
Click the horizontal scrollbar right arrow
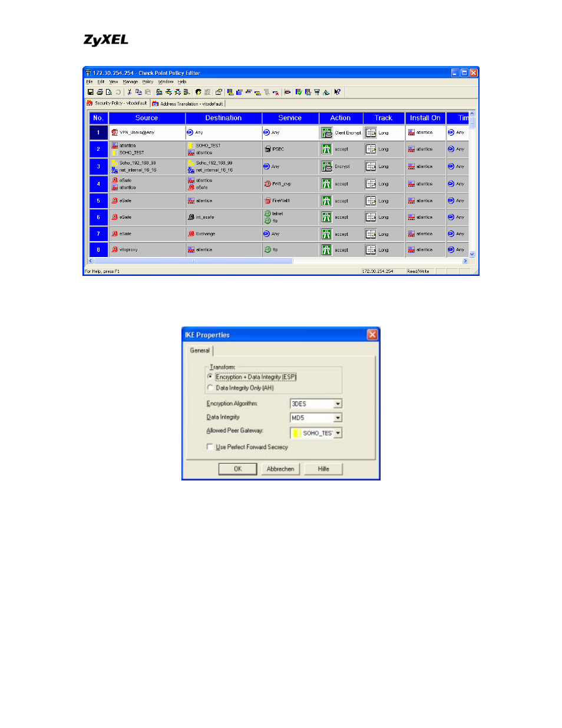pos(465,261)
